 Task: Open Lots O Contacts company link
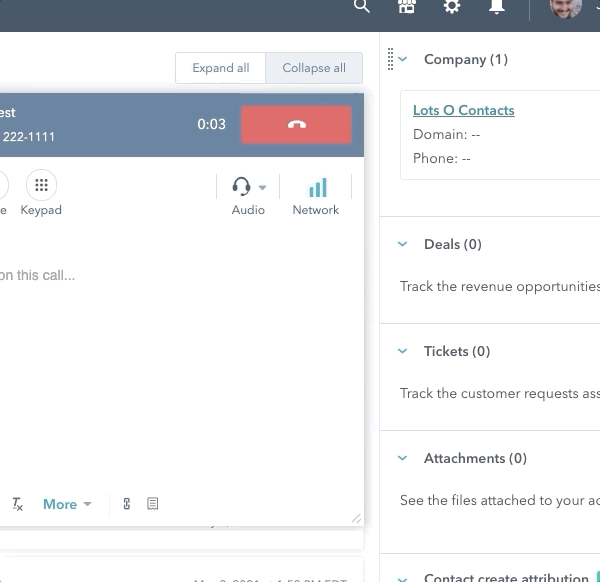(464, 110)
